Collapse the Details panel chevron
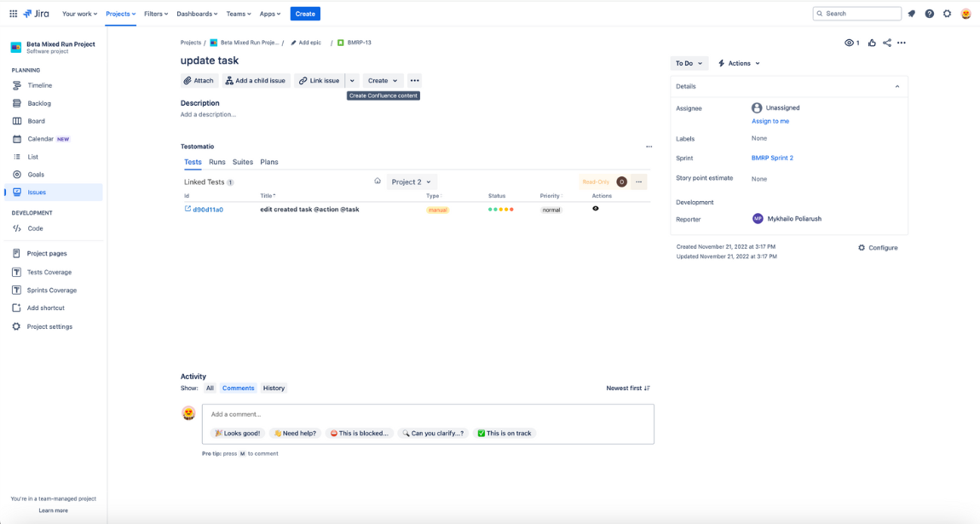 click(x=896, y=86)
